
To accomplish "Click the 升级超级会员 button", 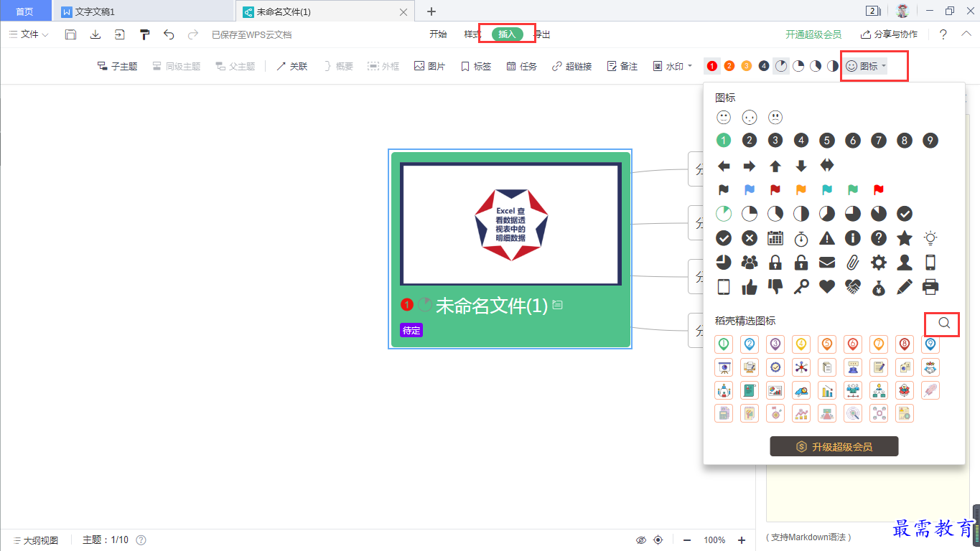I will tap(834, 447).
